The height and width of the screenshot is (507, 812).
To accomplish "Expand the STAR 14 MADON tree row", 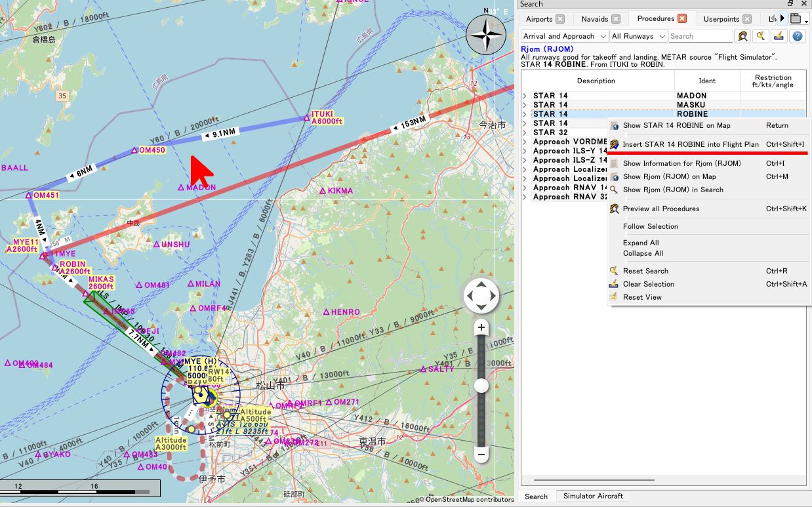I will [525, 96].
